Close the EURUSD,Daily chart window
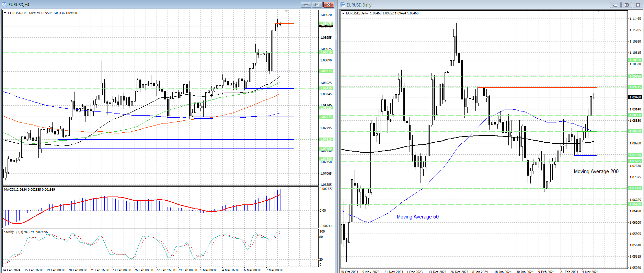The image size is (644, 273). pyautogui.click(x=638, y=5)
